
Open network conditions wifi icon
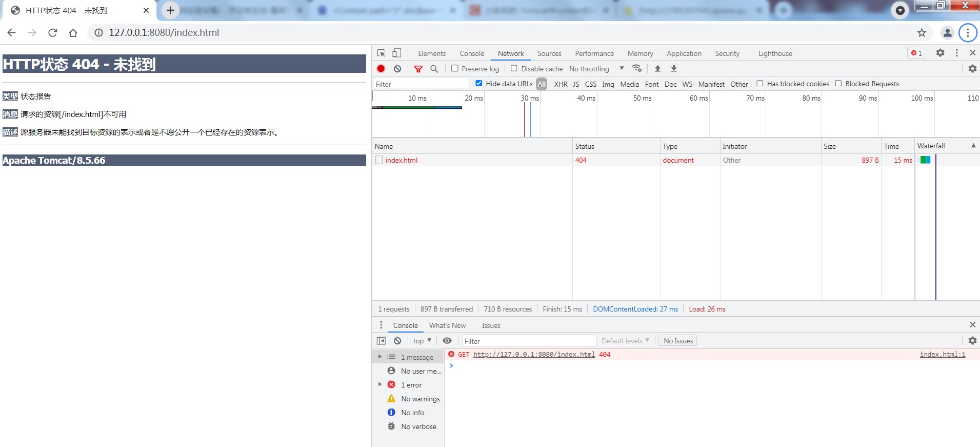coord(637,68)
